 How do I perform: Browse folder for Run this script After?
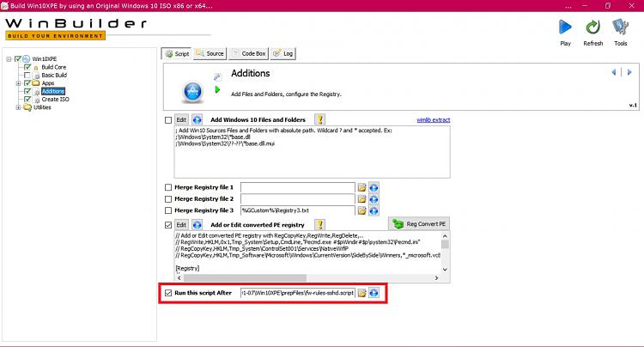(361, 293)
